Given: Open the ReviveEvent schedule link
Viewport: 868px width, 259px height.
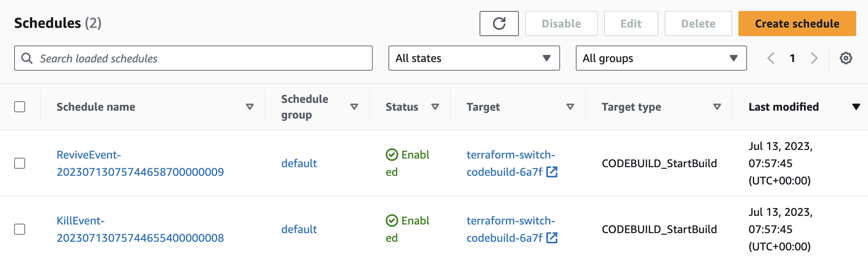Looking at the screenshot, I should click(x=140, y=163).
